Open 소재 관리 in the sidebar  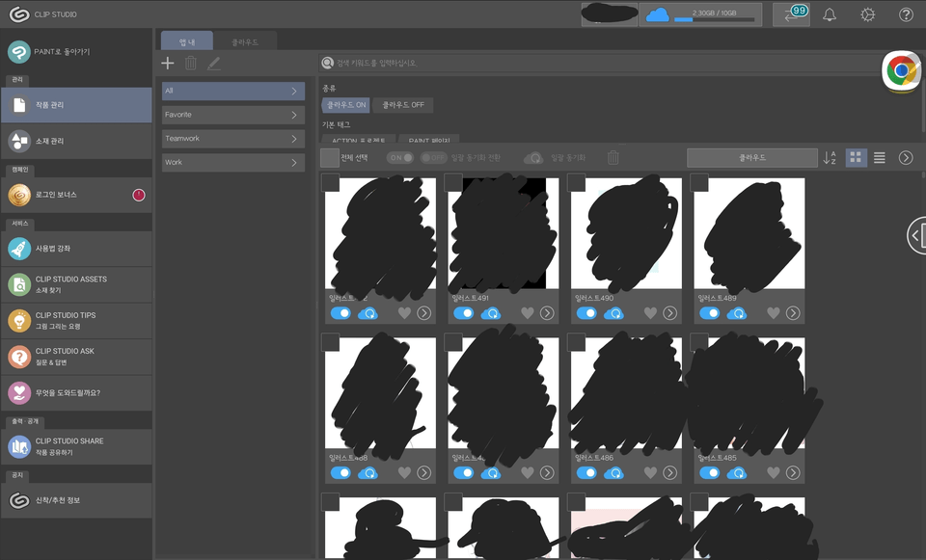(x=76, y=141)
